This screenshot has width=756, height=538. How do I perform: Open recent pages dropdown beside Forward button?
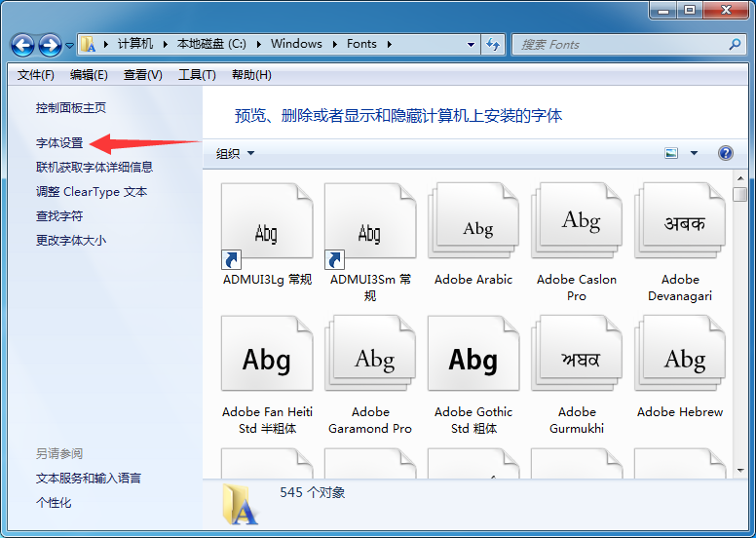coord(69,46)
